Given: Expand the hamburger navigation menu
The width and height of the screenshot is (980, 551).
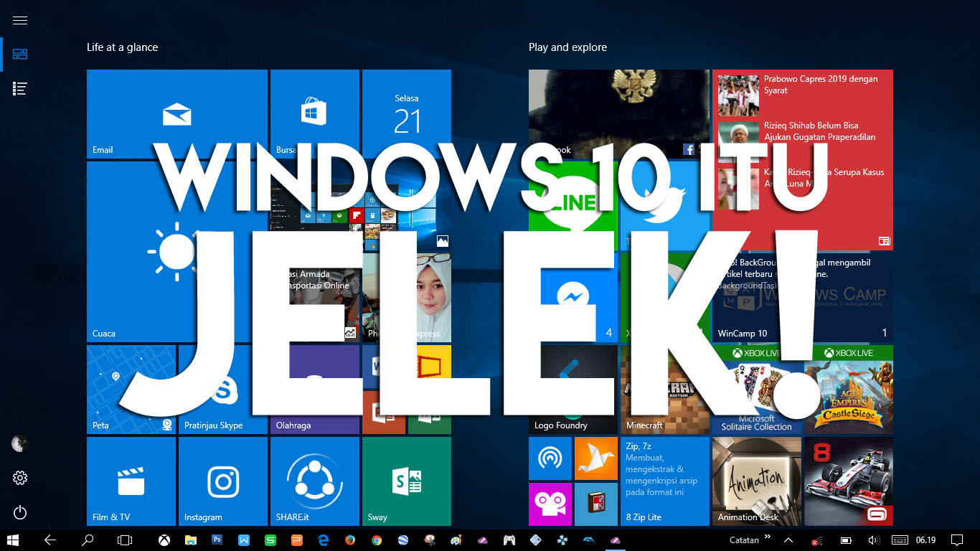Looking at the screenshot, I should [20, 20].
